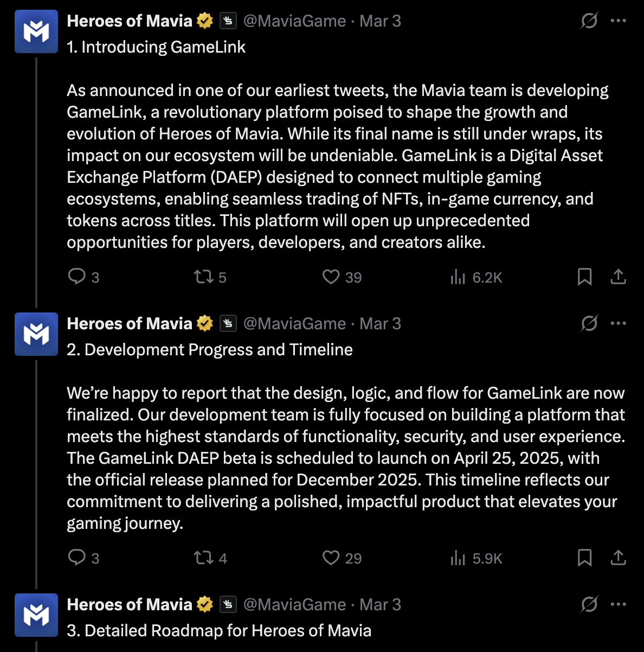Like the Introducing GameLink tweet

[331, 277]
